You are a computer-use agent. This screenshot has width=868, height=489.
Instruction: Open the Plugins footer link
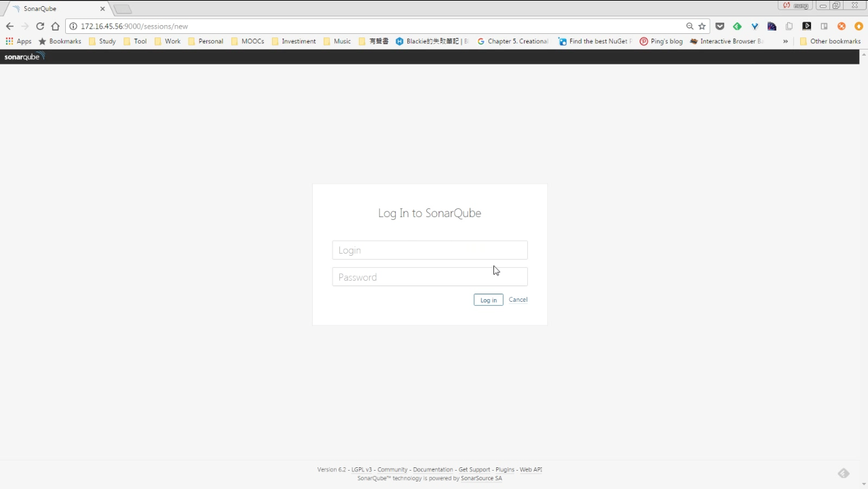505,469
